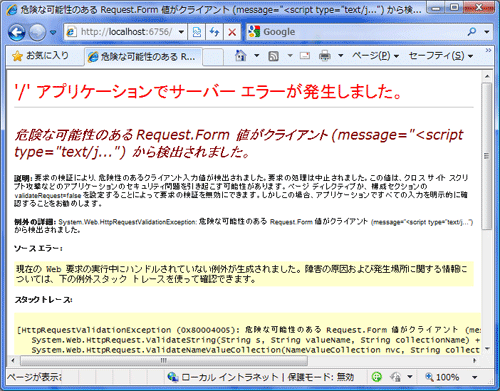Open a new blank tab
Image resolution: width=500 pixels, height=391 pixels.
213,57
